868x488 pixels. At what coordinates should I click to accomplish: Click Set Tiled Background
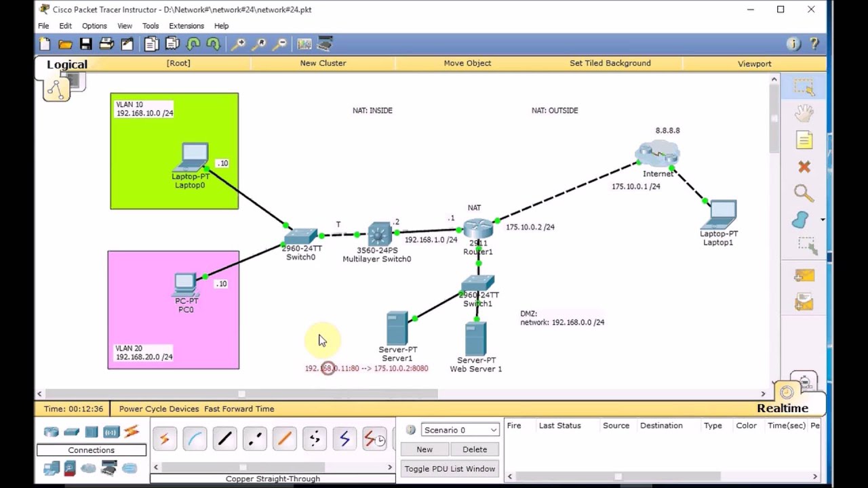click(x=610, y=63)
